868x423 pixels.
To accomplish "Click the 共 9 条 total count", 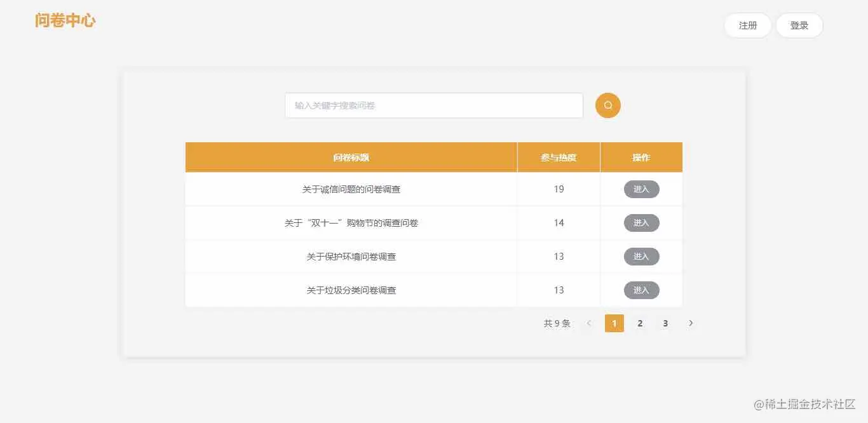I will coord(557,323).
